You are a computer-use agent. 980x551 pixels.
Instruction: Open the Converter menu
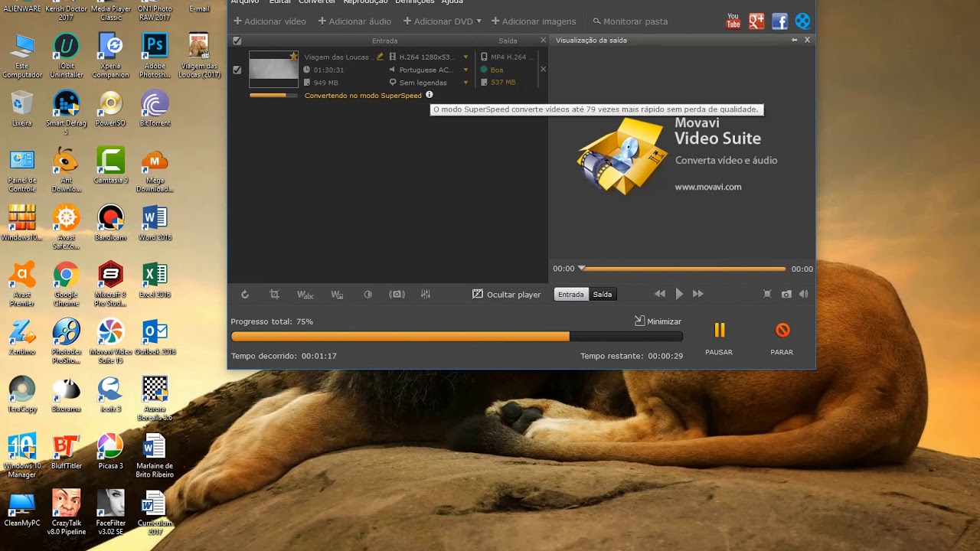tap(317, 2)
